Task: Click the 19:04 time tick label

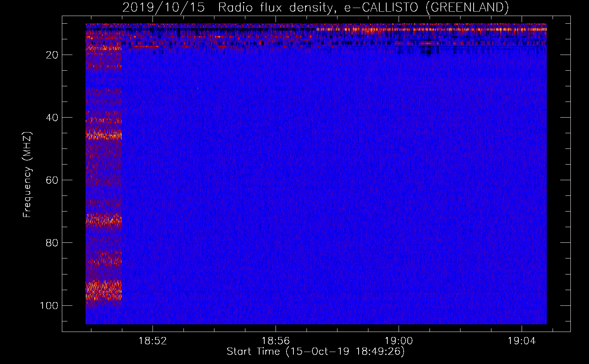Action: (522, 341)
